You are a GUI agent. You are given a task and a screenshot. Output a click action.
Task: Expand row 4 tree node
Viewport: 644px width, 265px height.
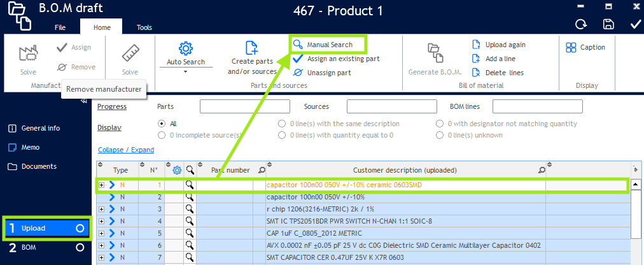coord(102,221)
